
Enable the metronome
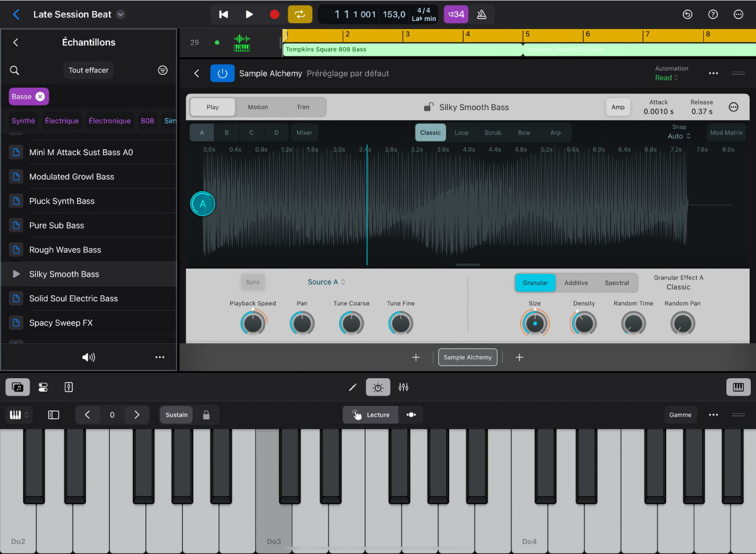tap(482, 14)
